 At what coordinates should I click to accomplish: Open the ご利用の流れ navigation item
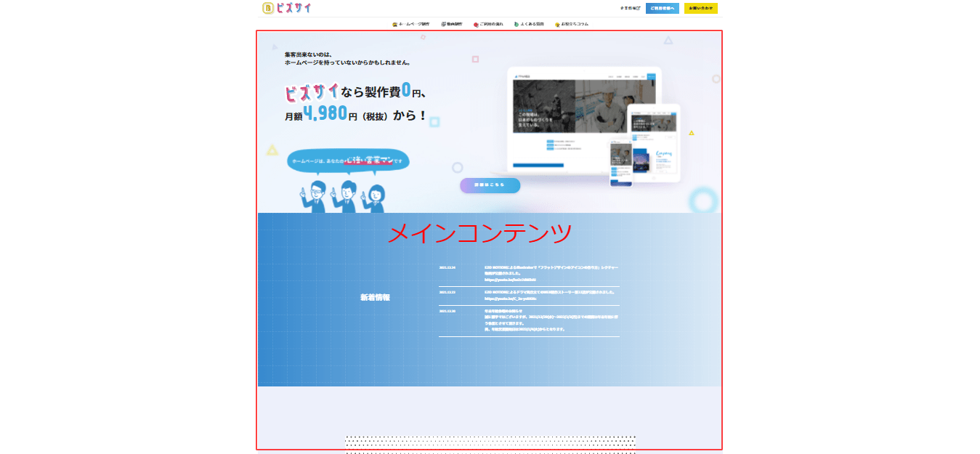[x=488, y=24]
